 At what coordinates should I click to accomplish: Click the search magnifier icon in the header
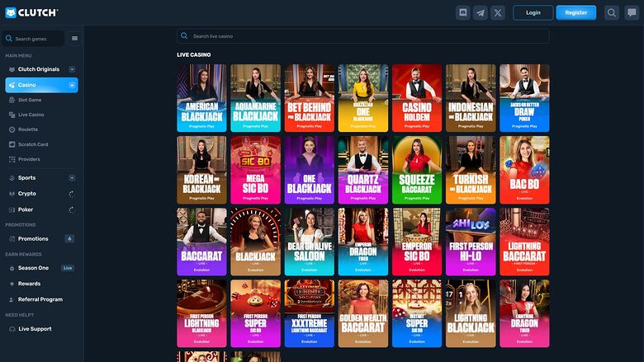point(612,12)
